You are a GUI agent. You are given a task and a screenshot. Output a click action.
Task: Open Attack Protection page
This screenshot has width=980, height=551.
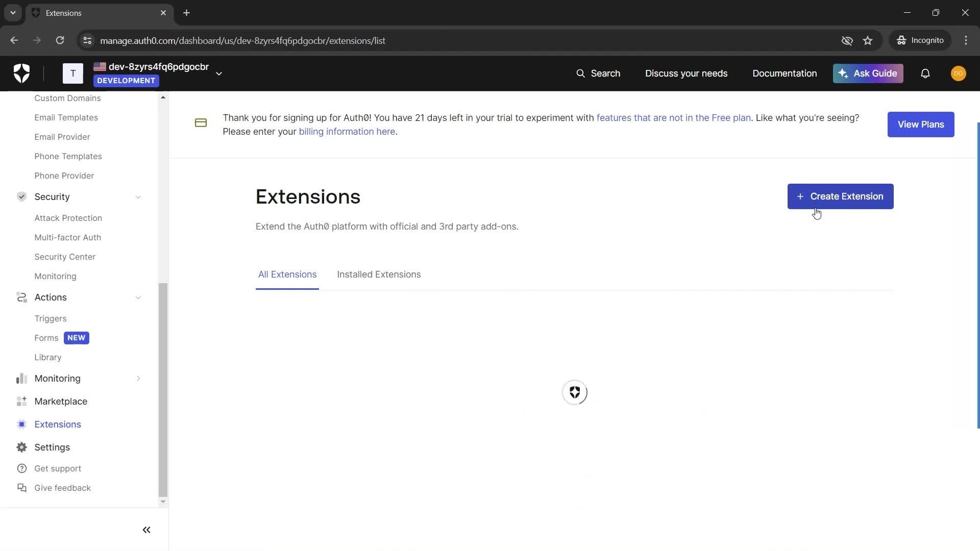coord(68,218)
